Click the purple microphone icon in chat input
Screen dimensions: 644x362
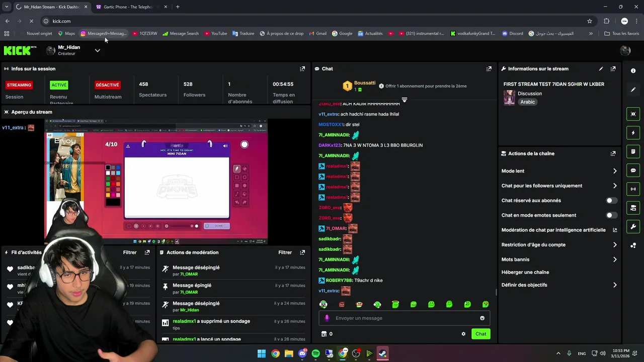point(327,318)
